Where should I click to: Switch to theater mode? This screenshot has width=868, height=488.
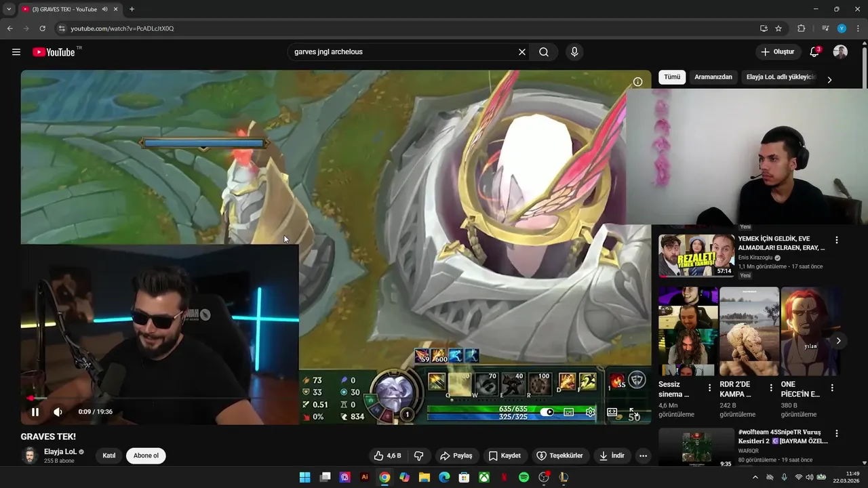tap(612, 411)
